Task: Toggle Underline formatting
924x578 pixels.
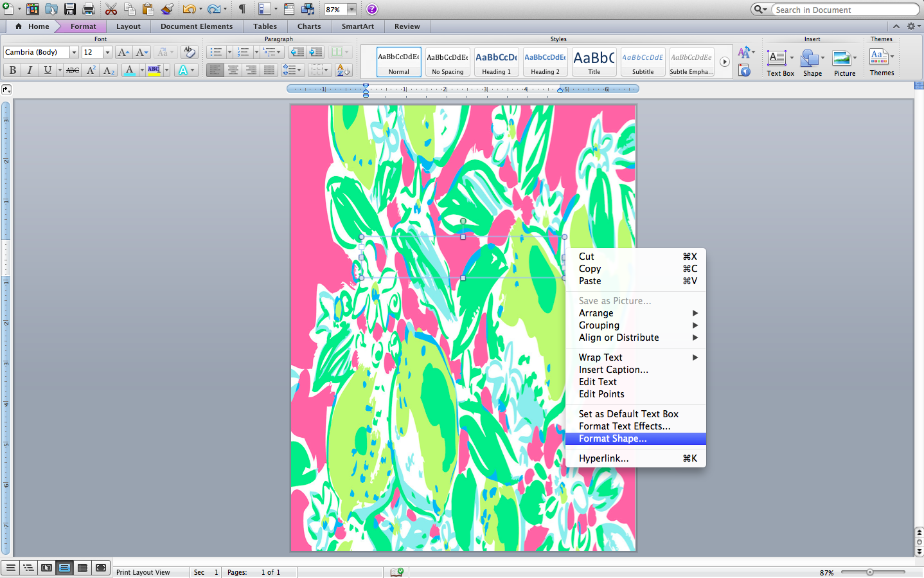Action: pyautogui.click(x=47, y=70)
